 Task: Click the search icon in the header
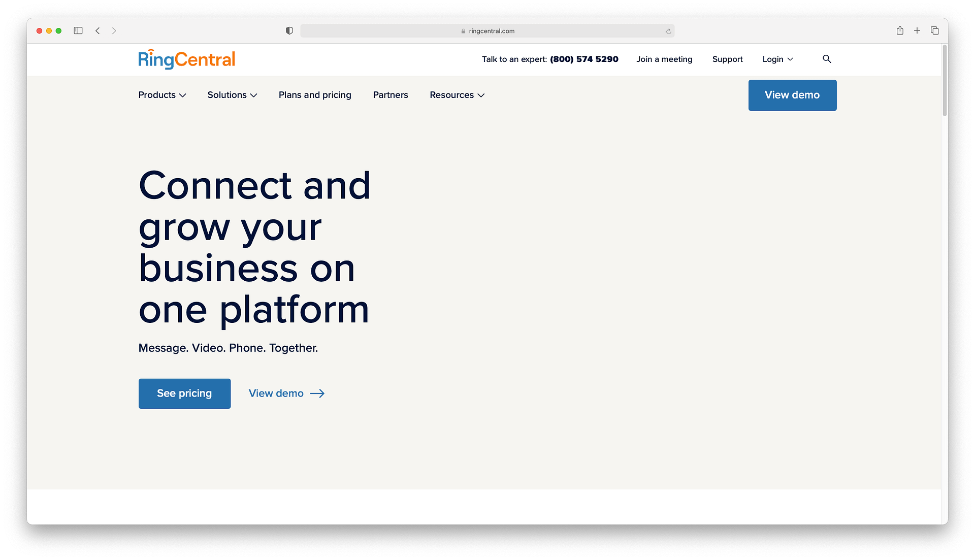[x=827, y=59]
